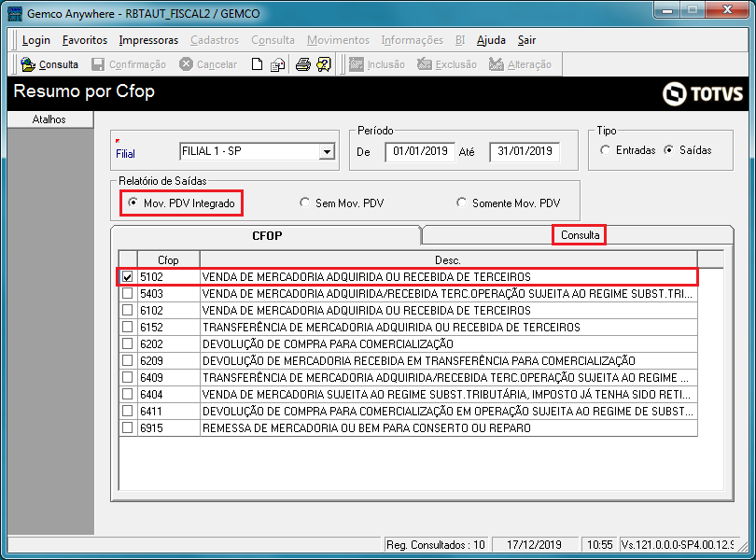Click the De start date field

[420, 151]
